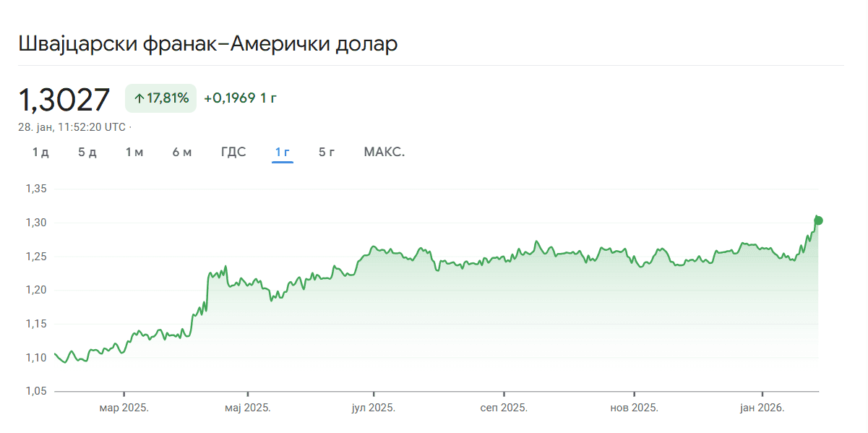Open the 6 м range tab

point(182,152)
